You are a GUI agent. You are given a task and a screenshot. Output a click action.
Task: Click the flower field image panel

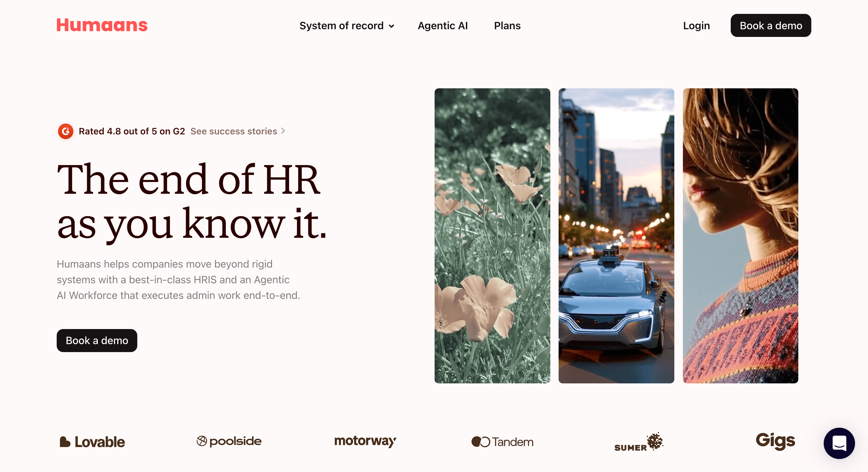[x=493, y=236]
